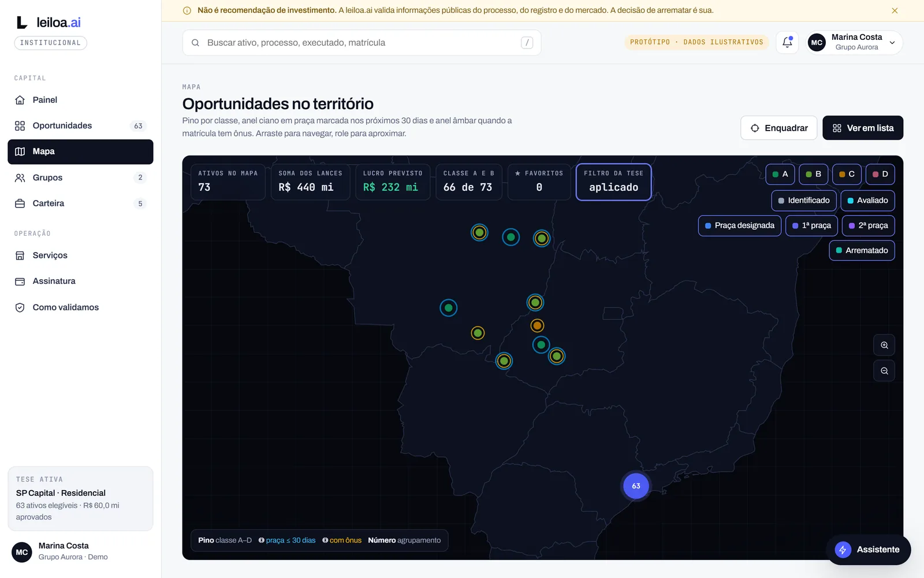
Task: Click the Classe A e B card
Action: click(468, 182)
